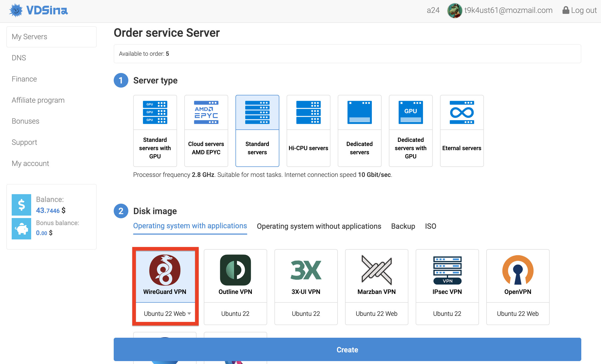Click the piggy bank Bonus icon

(x=21, y=229)
